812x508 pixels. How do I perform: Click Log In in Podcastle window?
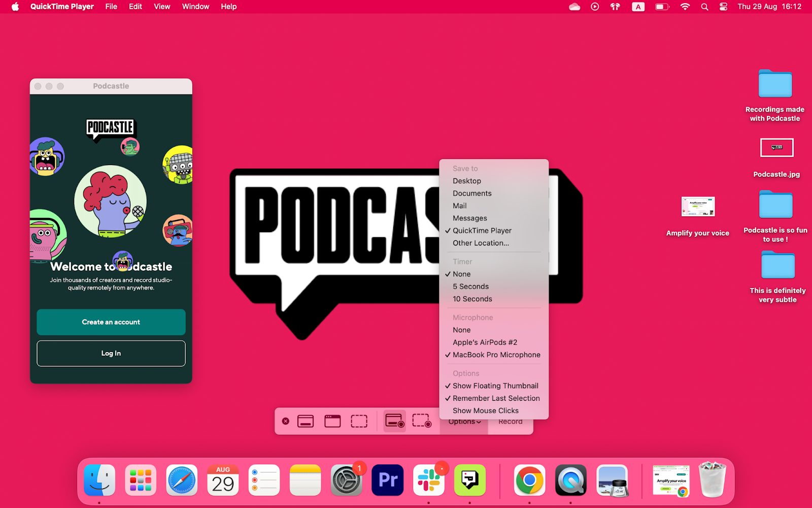tap(111, 353)
